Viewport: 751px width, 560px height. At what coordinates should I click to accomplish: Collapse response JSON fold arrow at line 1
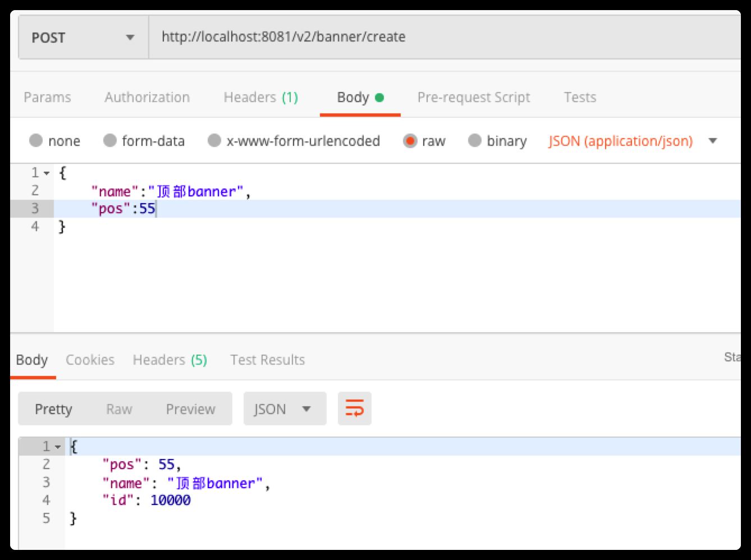coord(58,447)
